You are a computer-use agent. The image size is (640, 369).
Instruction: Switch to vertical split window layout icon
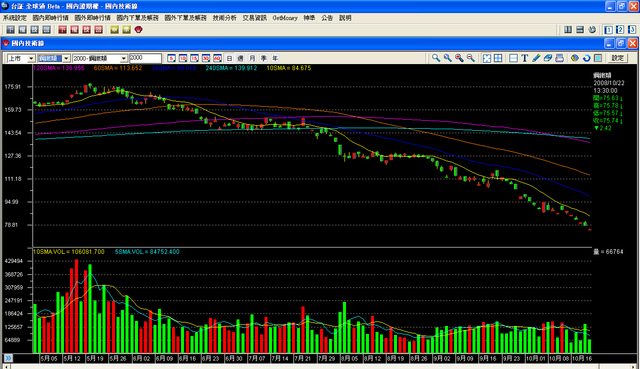click(568, 30)
